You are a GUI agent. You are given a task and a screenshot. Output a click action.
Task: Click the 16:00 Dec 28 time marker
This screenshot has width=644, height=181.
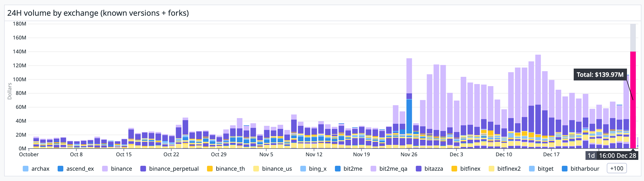(x=617, y=156)
